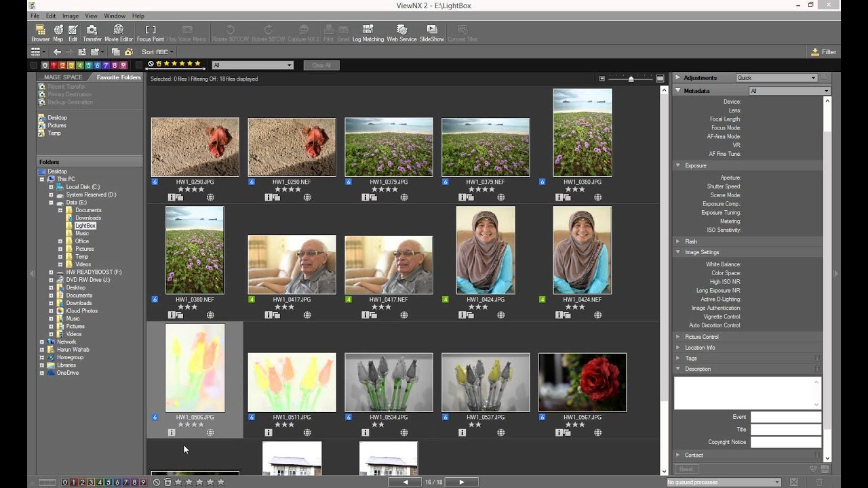Launch Nikon Transfer from the toolbar
Viewport: 868px width, 488px height.
[92, 33]
